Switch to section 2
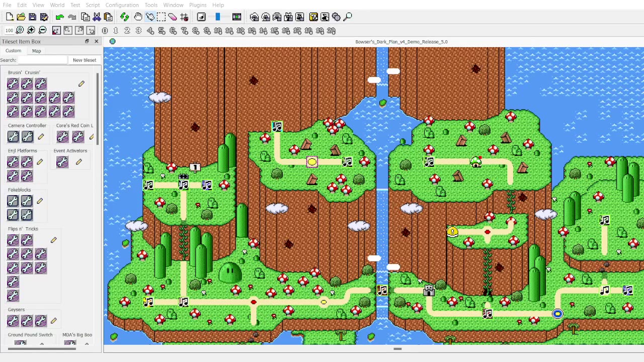 127,31
